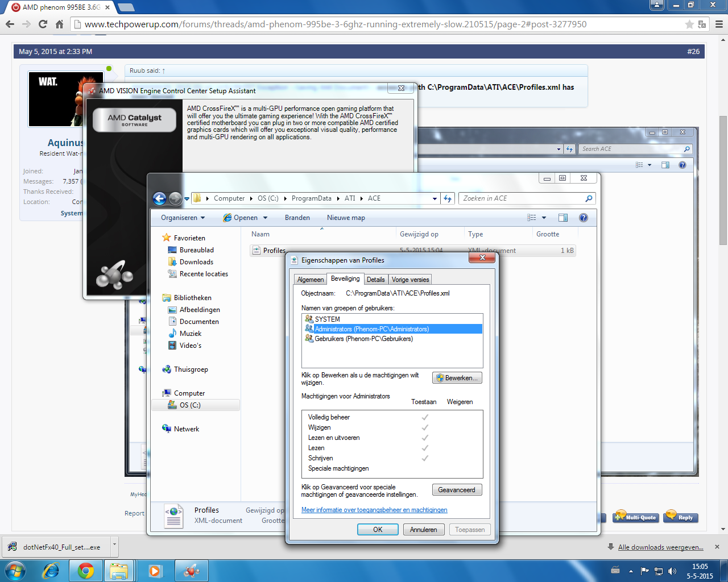Reload the page with refresh icon
This screenshot has width=728, height=582.
point(43,24)
